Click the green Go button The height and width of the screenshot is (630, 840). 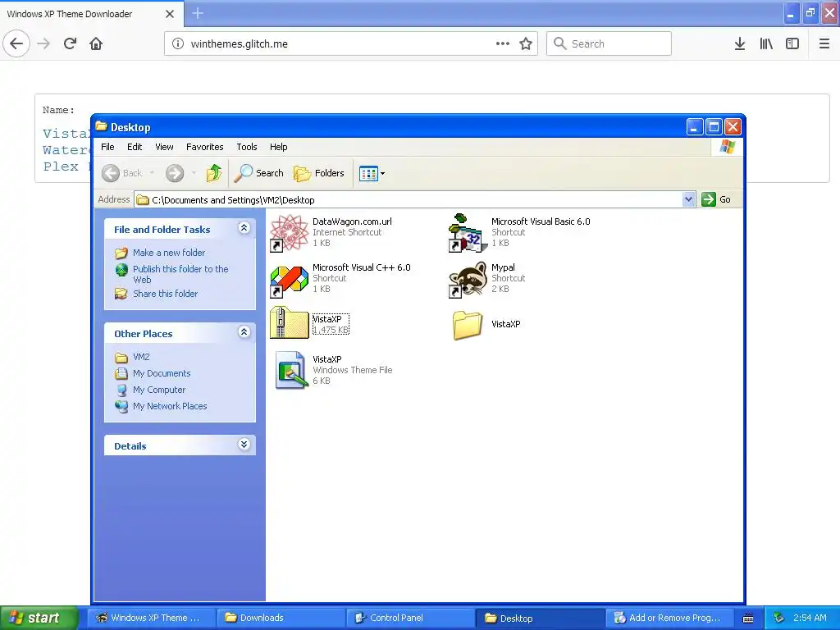click(x=716, y=199)
